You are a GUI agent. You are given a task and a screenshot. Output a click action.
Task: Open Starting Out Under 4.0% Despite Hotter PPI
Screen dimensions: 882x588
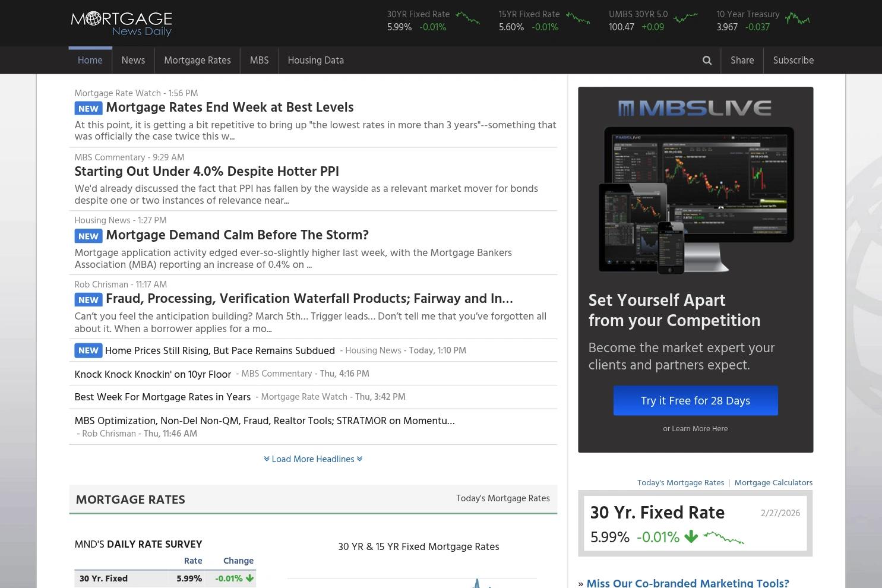point(207,172)
